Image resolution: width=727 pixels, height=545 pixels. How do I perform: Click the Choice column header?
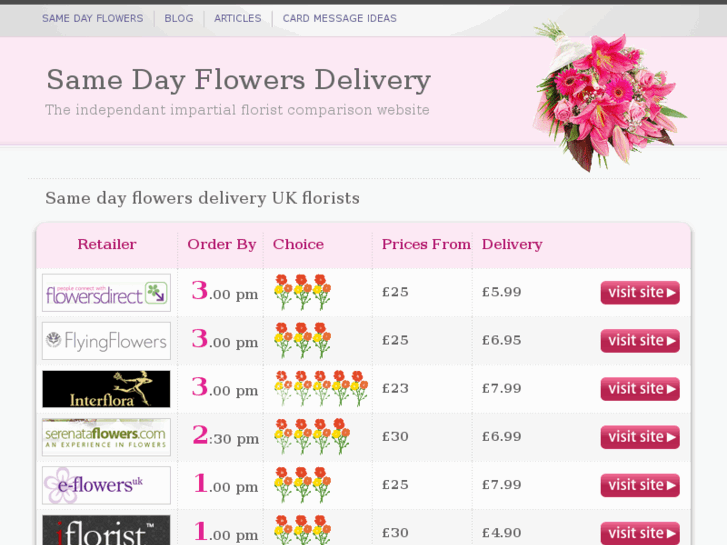click(x=298, y=244)
